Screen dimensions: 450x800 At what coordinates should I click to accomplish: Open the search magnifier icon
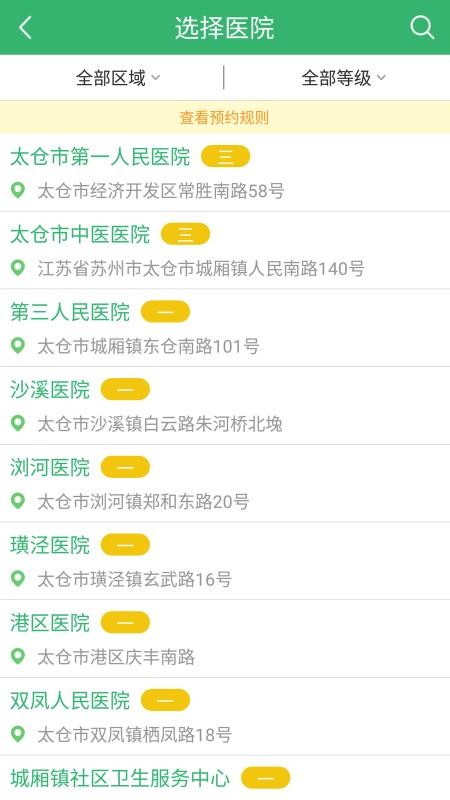point(422,27)
